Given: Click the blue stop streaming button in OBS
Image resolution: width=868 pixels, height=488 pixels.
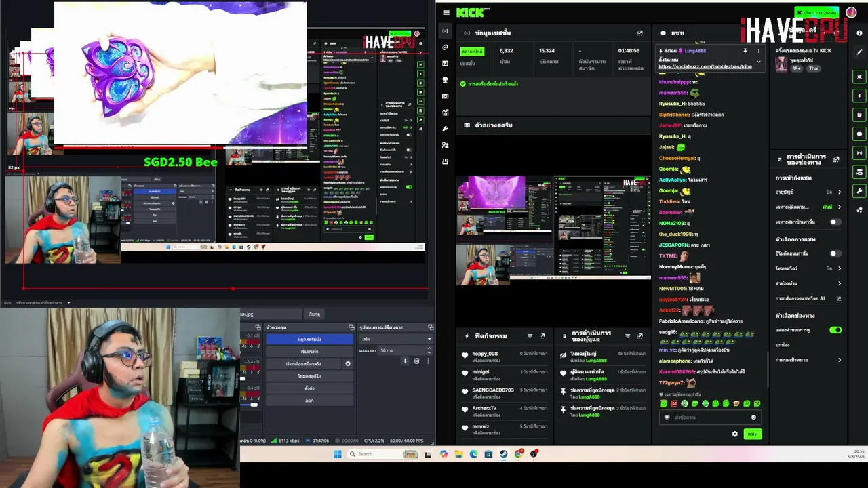Looking at the screenshot, I should (309, 339).
